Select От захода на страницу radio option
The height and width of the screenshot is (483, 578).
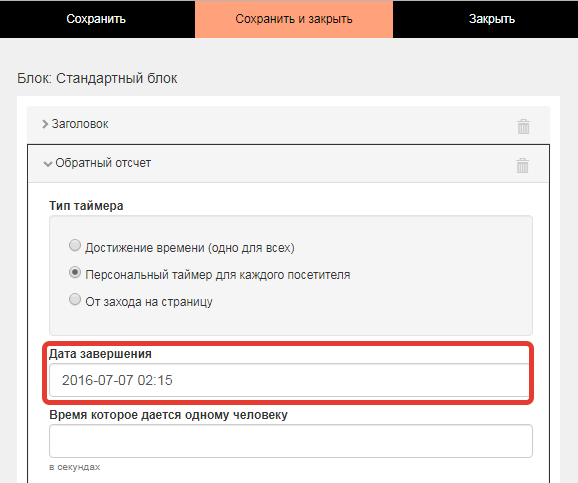click(75, 299)
